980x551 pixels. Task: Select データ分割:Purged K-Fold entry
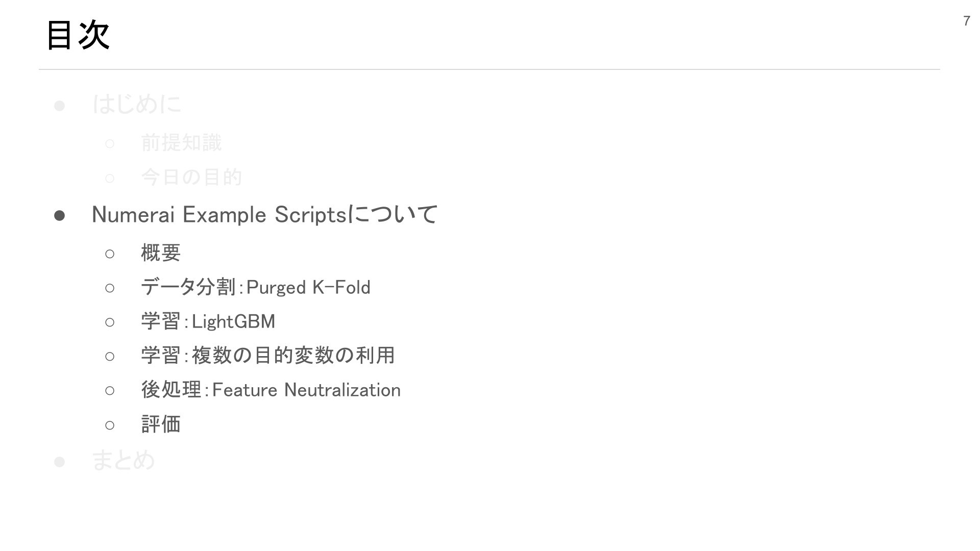tap(256, 287)
